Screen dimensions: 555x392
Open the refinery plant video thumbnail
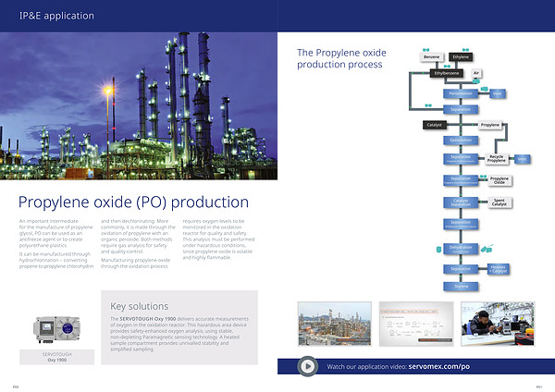tap(334, 324)
